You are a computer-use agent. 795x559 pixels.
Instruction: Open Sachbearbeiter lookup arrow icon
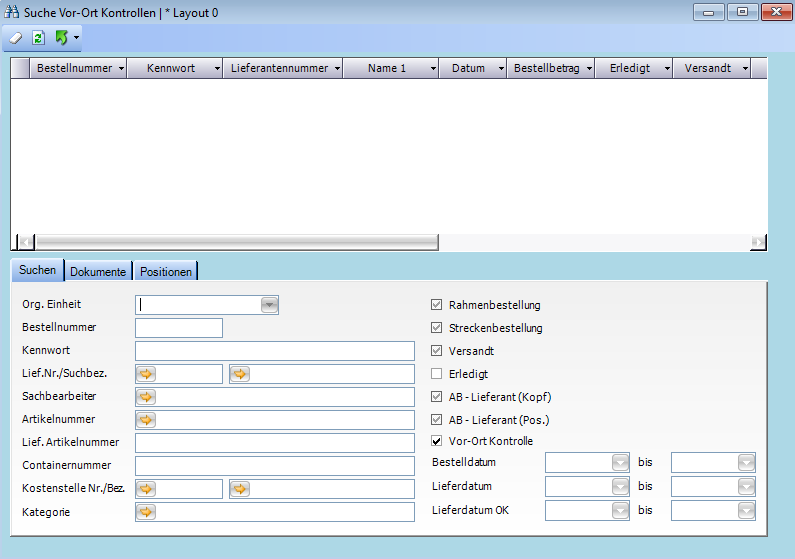(147, 397)
